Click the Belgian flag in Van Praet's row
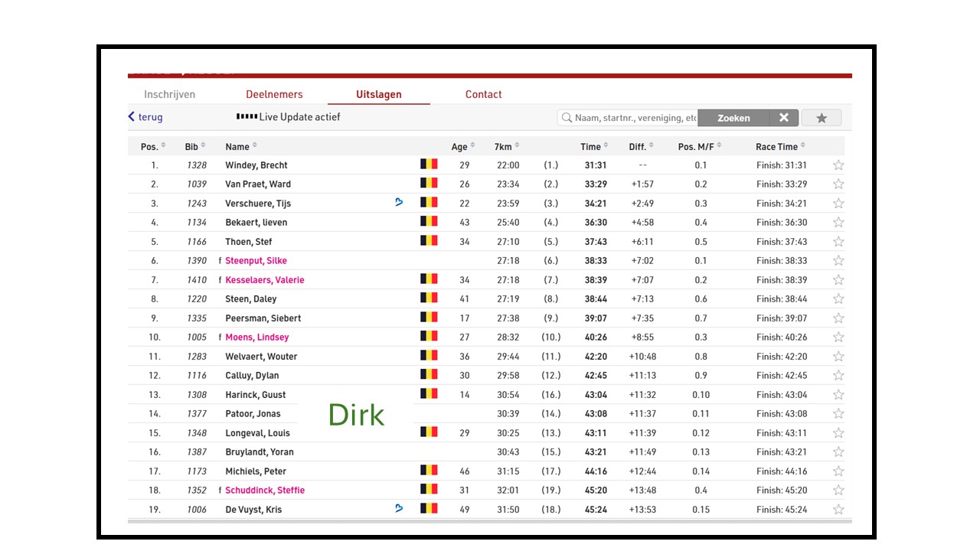The height and width of the screenshot is (551, 980). click(429, 184)
